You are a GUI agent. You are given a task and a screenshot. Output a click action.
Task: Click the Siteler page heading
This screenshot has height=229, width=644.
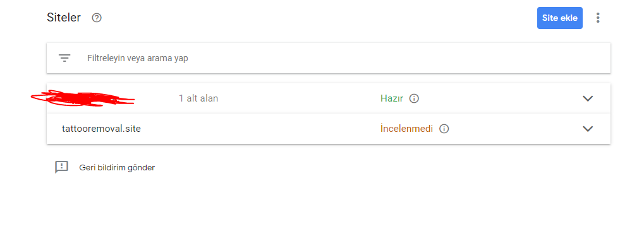coord(64,18)
